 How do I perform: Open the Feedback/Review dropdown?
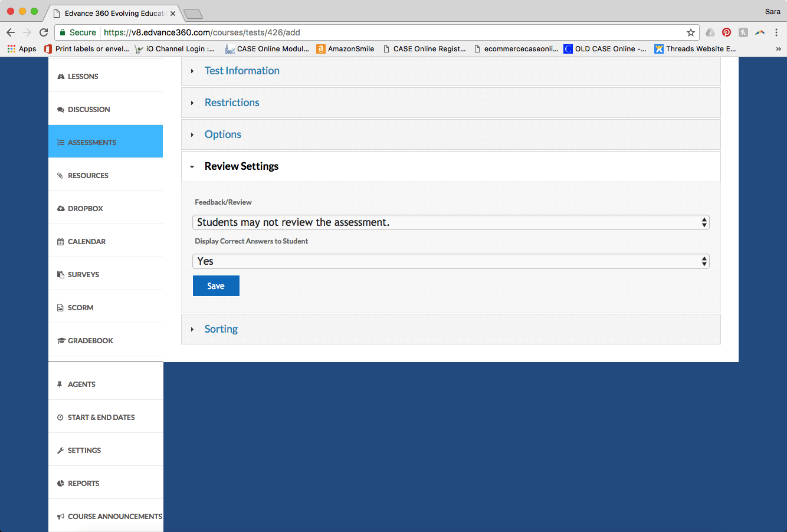point(451,222)
